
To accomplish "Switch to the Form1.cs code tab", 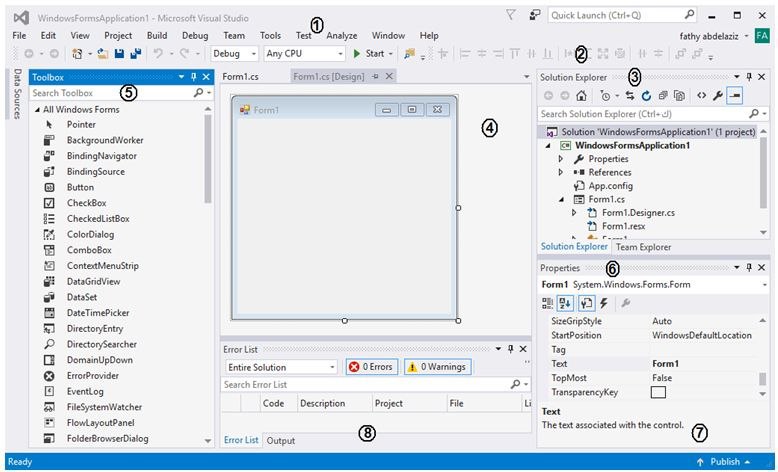I will [240, 76].
